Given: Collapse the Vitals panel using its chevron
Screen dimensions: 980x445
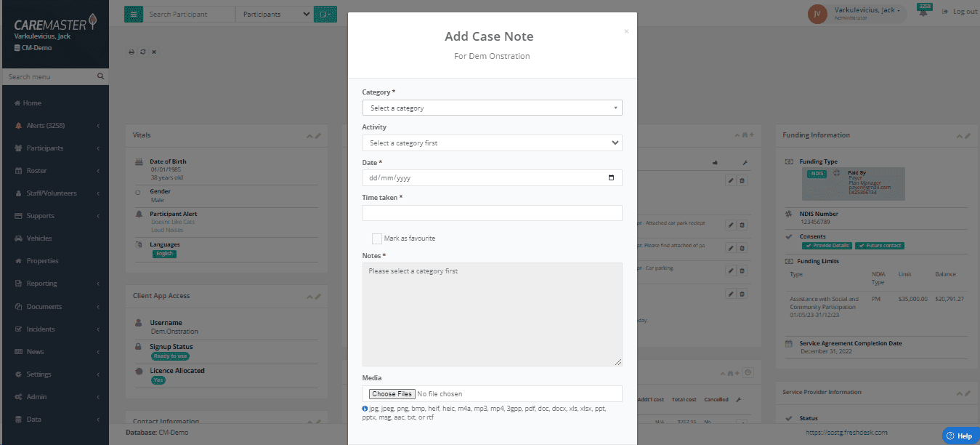Looking at the screenshot, I should click(309, 135).
